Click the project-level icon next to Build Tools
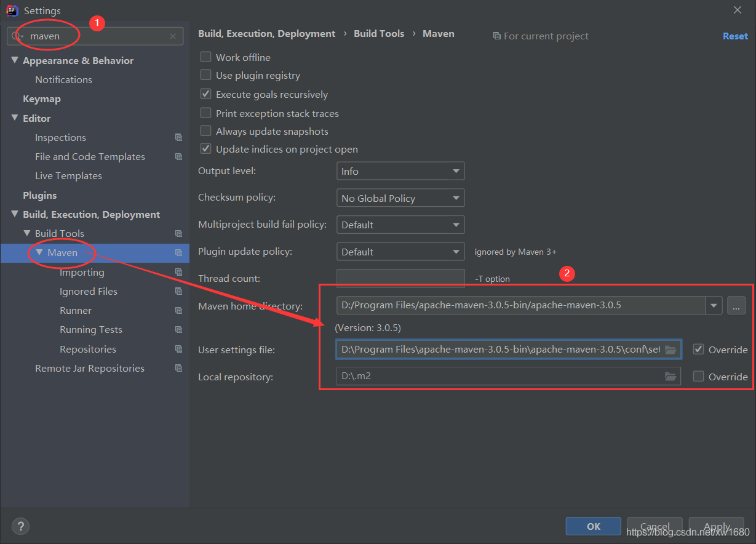Image resolution: width=756 pixels, height=544 pixels. click(178, 233)
